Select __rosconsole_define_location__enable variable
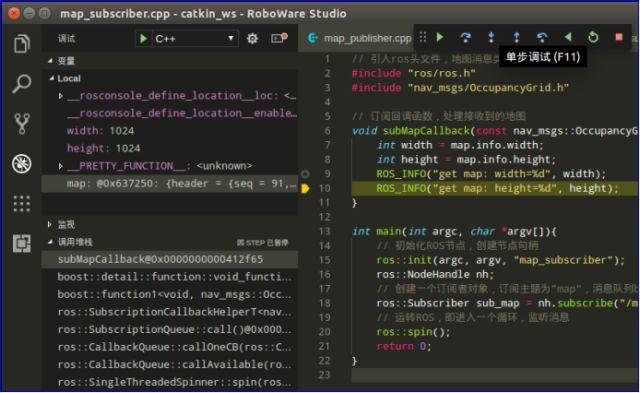The width and height of the screenshot is (640, 393). (x=170, y=113)
